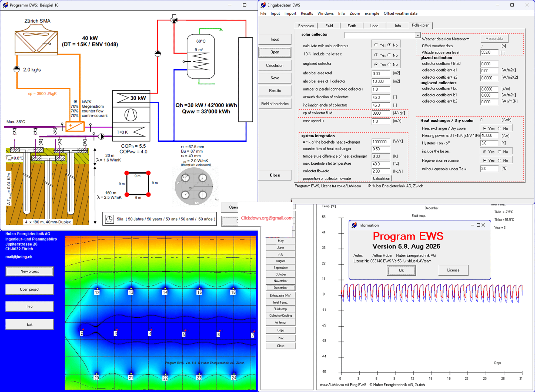The height and width of the screenshot is (392, 535).
Task: Select No for dry cooler include the losses
Action: 500,152
